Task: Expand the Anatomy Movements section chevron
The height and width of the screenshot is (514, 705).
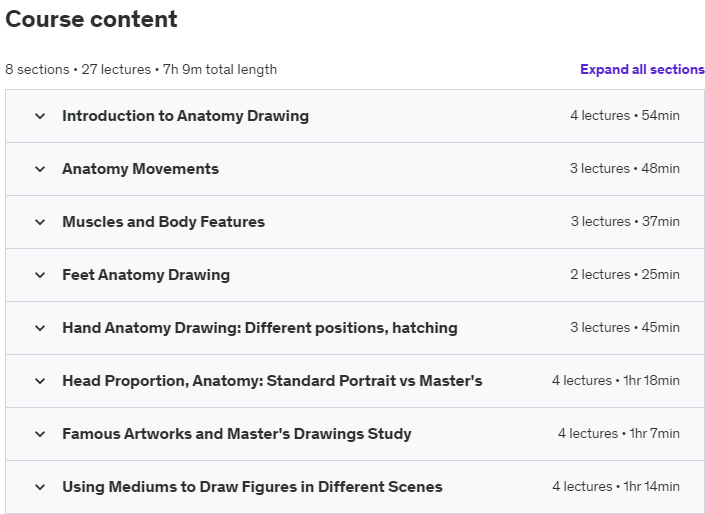Action: 40,169
